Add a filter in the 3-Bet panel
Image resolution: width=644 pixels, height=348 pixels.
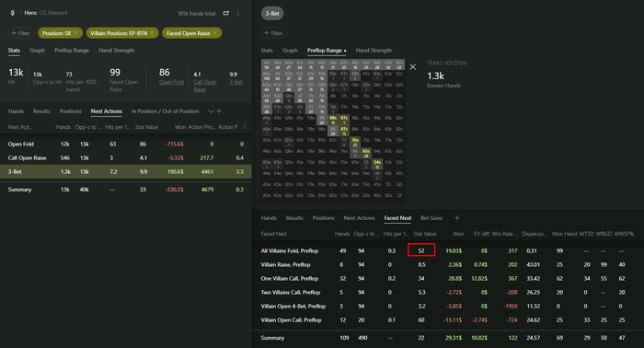[x=273, y=33]
